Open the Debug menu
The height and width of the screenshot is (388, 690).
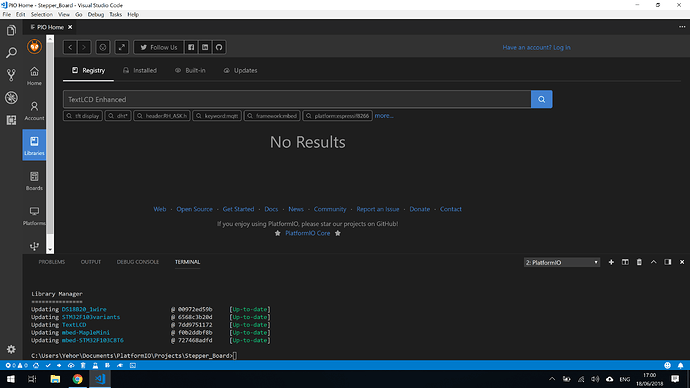point(95,15)
